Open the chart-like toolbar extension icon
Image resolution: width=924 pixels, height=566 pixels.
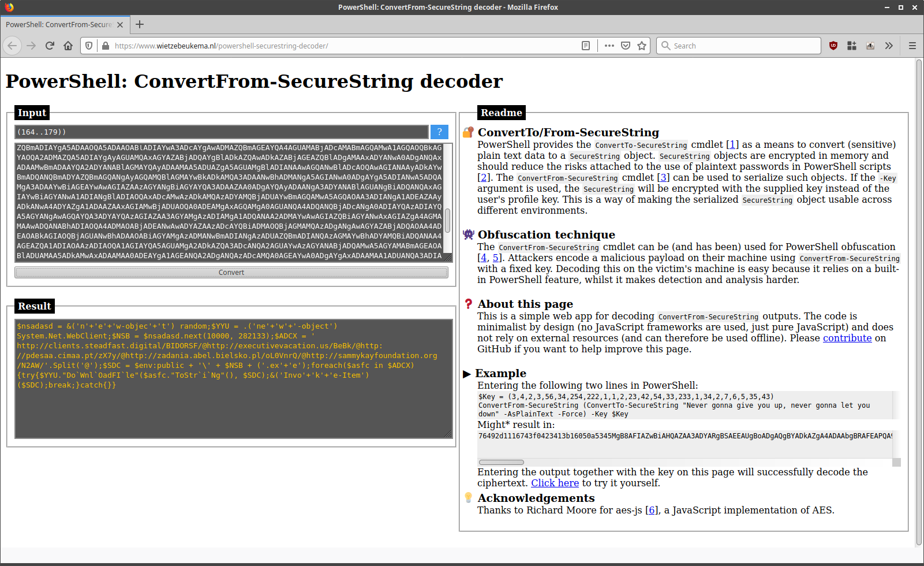[x=870, y=46]
